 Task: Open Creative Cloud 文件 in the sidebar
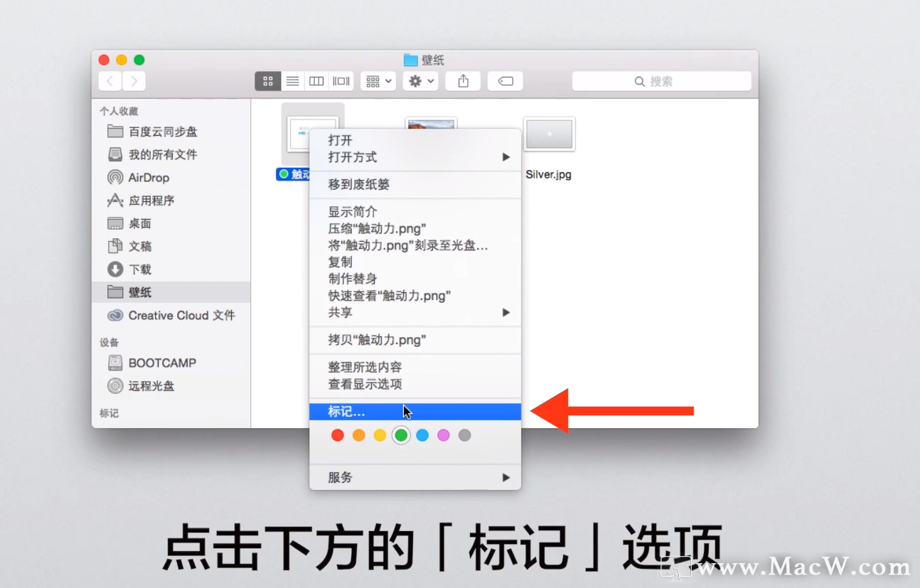coord(171,315)
